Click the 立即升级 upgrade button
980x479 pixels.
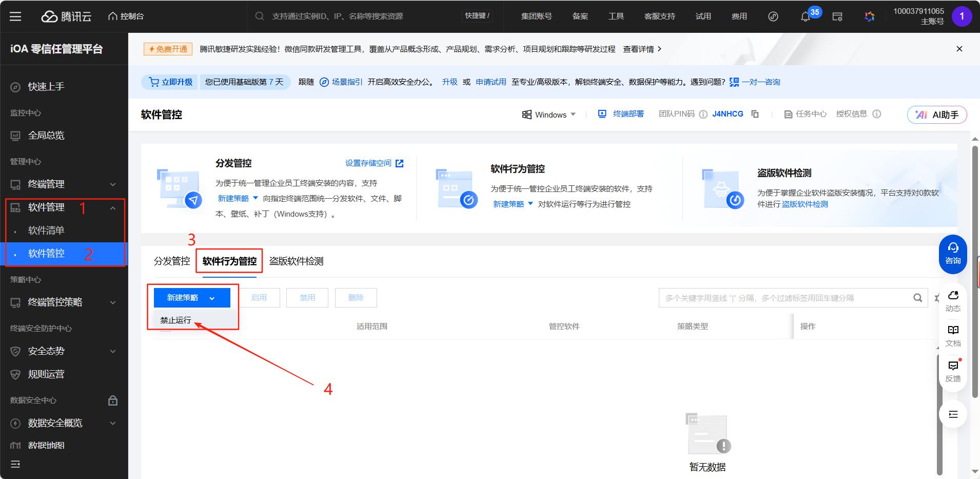[x=169, y=82]
